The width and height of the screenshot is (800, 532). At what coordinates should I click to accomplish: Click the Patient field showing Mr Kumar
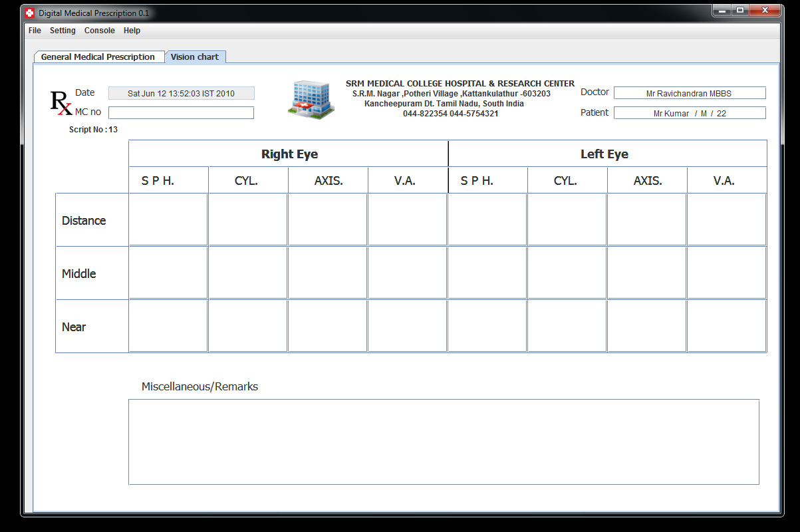click(690, 112)
